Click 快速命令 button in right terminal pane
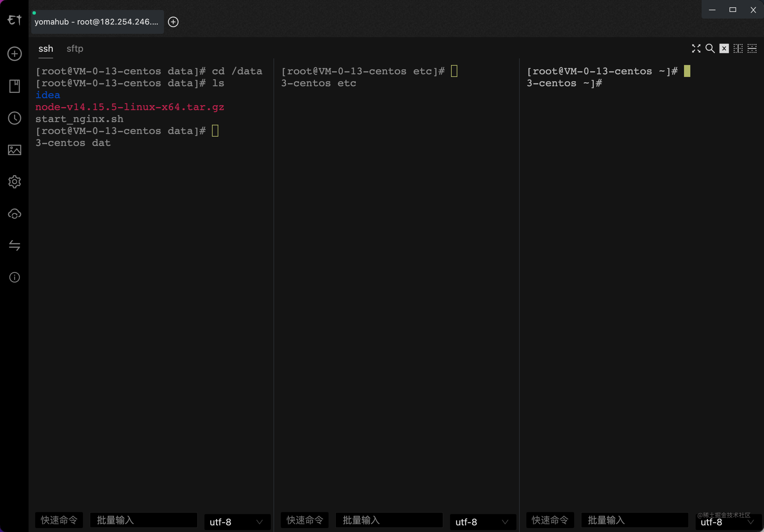The height and width of the screenshot is (532, 764). point(550,520)
